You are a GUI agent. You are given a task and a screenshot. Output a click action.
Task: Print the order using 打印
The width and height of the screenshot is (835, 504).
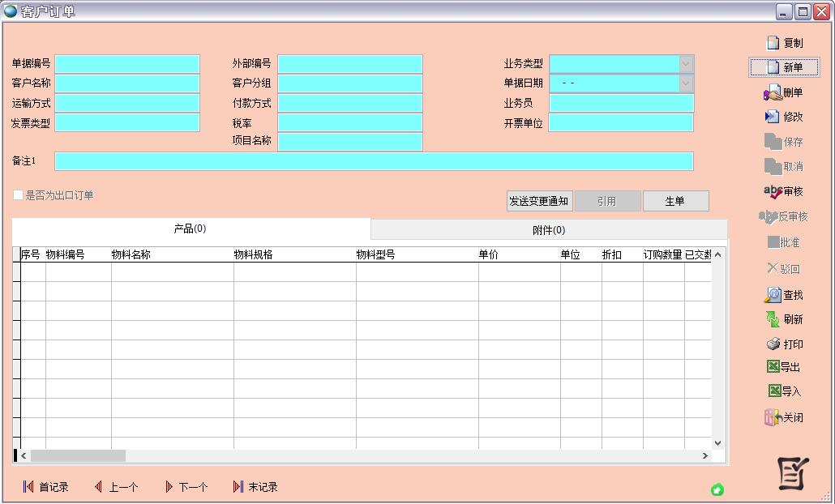[x=783, y=344]
